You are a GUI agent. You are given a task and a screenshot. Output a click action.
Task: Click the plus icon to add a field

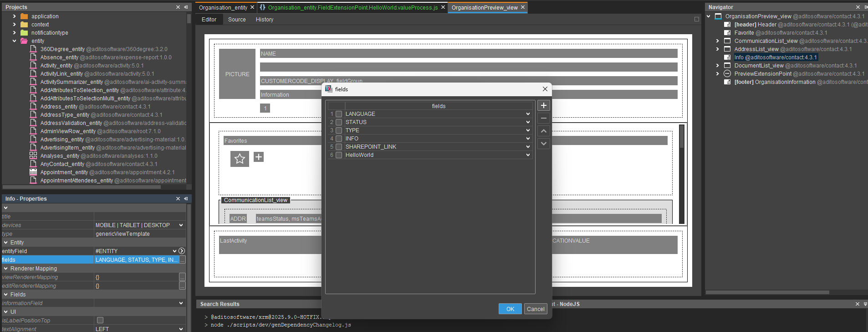tap(543, 105)
